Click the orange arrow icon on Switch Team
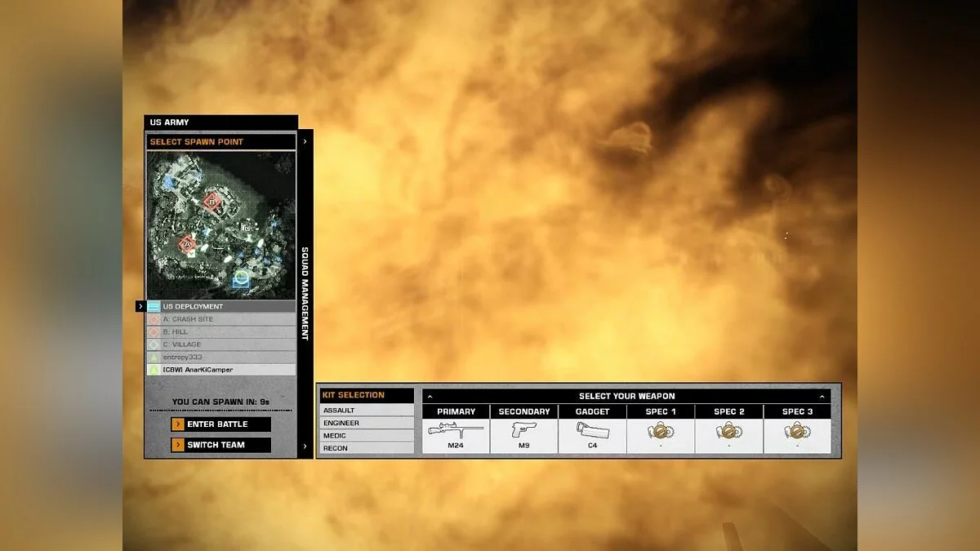 point(178,445)
